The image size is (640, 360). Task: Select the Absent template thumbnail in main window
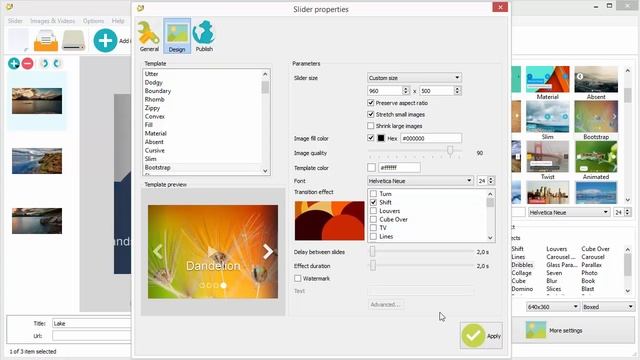[x=596, y=79]
